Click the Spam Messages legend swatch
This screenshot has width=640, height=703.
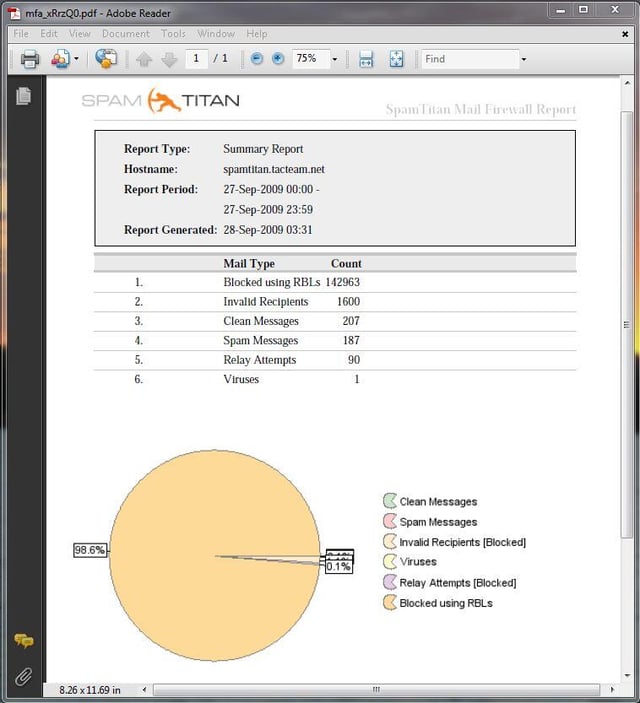(x=390, y=521)
